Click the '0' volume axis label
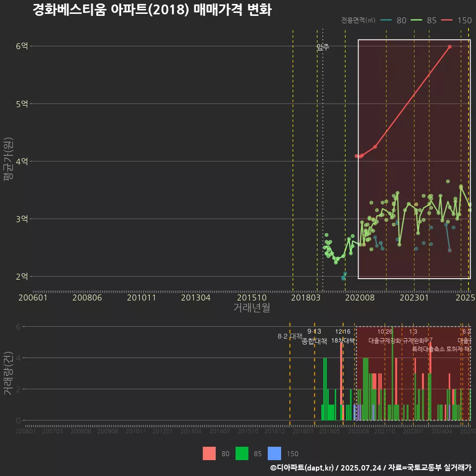Screen dimensions: 476x476 pyautogui.click(x=18, y=420)
